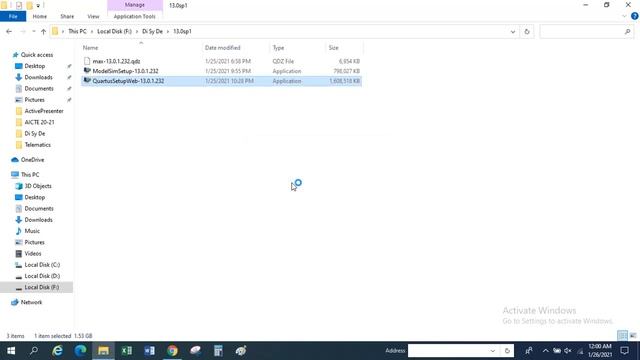This screenshot has width=640, height=360.
Task: Open Local Disk (D:) in sidebar
Action: point(42,276)
